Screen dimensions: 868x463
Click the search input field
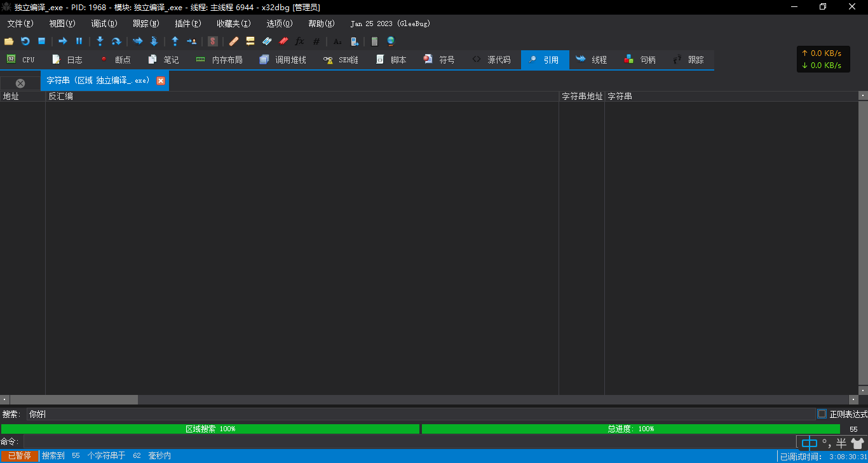click(x=421, y=414)
